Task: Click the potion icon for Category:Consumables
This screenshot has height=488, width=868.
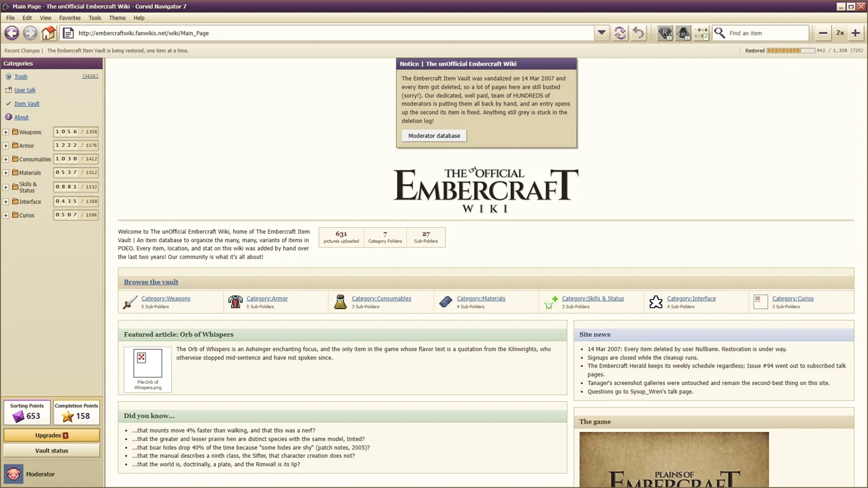Action: 341,302
